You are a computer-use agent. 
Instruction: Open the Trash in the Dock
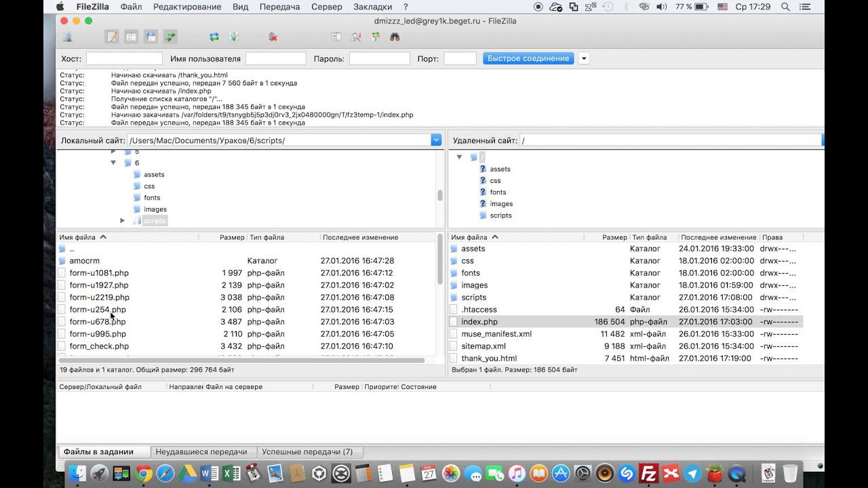(x=790, y=473)
